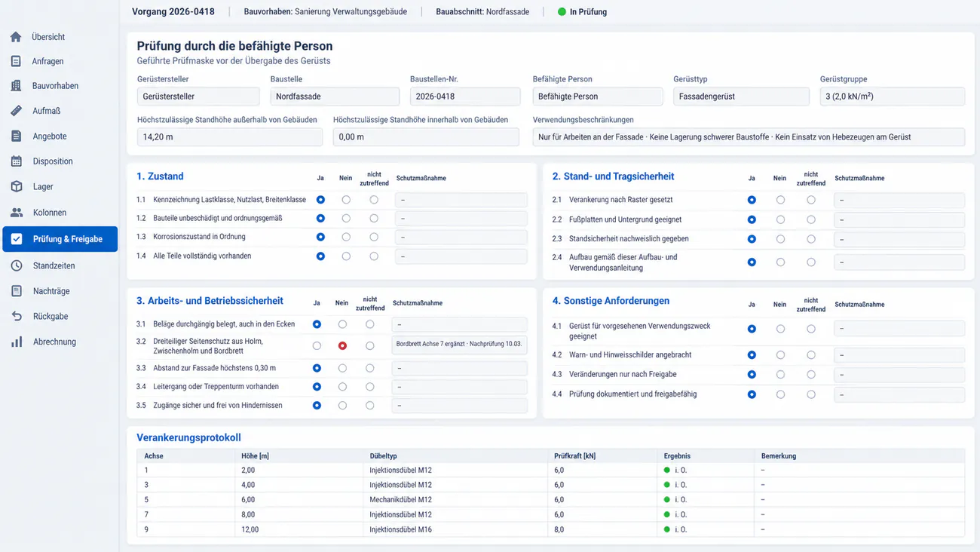The height and width of the screenshot is (552, 980).
Task: Open Übersicht in the sidebar
Action: click(x=48, y=37)
